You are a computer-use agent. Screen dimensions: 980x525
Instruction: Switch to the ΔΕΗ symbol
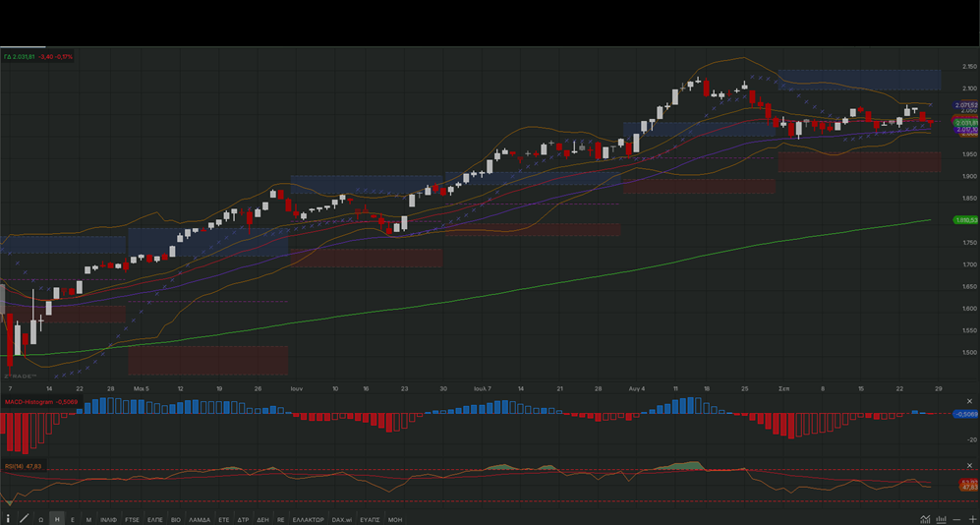click(263, 519)
